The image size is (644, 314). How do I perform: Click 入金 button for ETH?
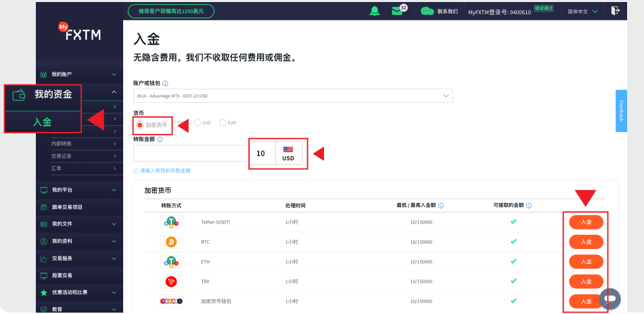[x=586, y=261]
